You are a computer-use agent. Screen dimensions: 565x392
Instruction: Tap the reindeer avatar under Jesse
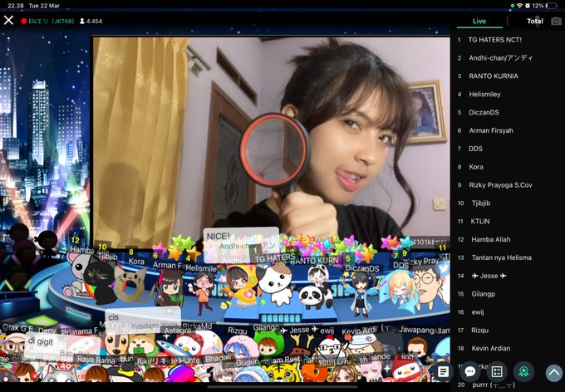302,345
